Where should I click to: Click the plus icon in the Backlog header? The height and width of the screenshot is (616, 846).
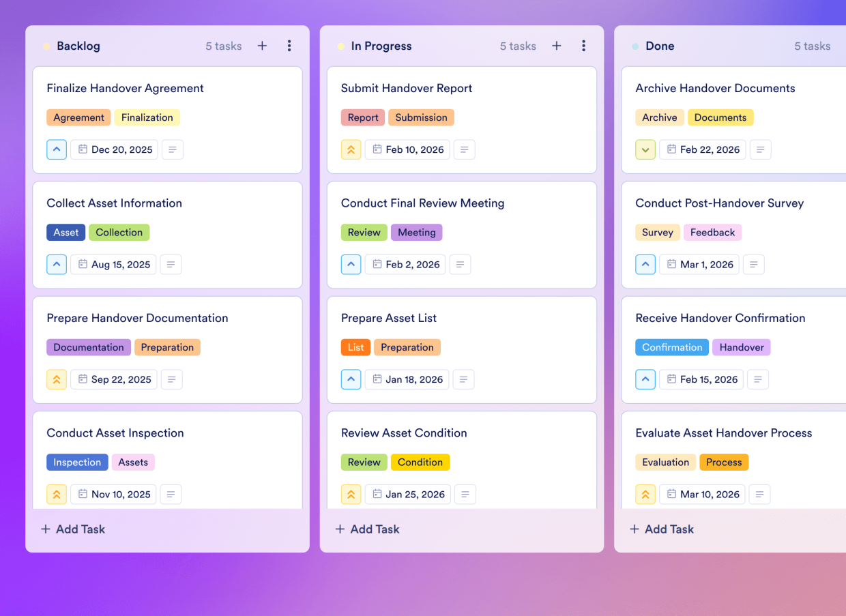click(x=262, y=46)
